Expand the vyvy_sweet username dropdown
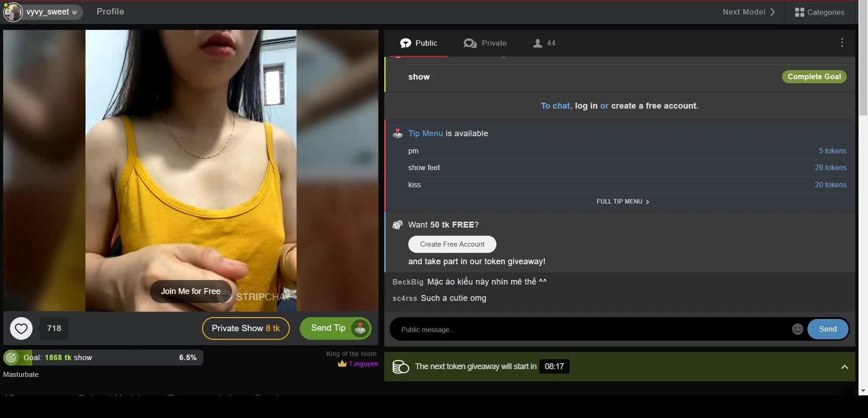868x418 pixels. [75, 12]
